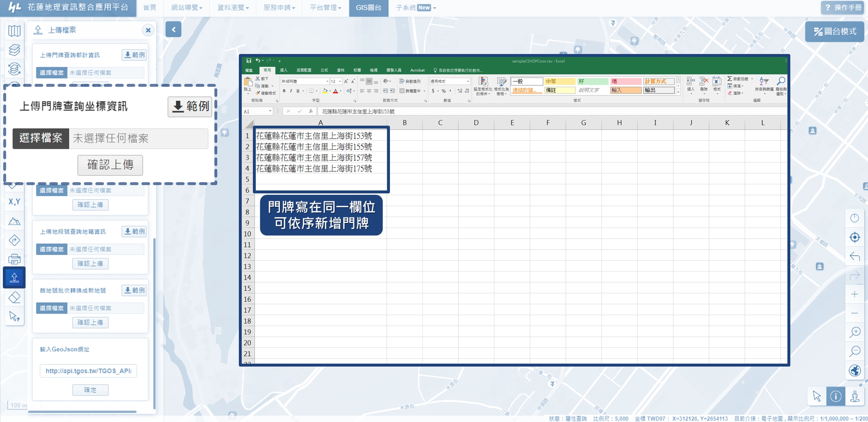Expand 子系統 New dropdown
The height and width of the screenshot is (422, 868).
pos(416,8)
